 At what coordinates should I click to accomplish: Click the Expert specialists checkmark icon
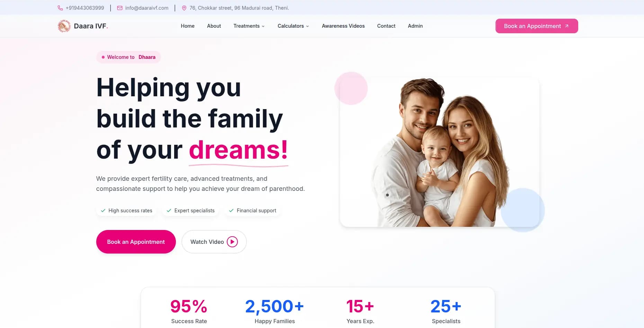[x=169, y=211]
